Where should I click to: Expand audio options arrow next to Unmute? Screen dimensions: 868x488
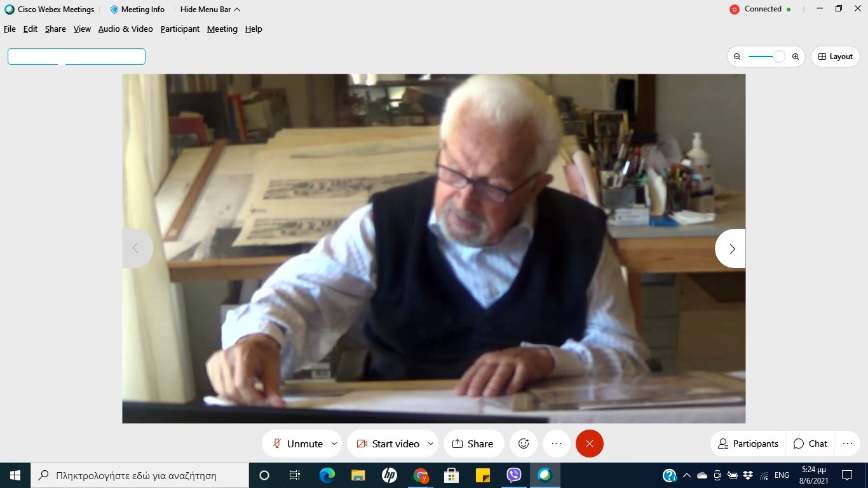click(x=334, y=444)
